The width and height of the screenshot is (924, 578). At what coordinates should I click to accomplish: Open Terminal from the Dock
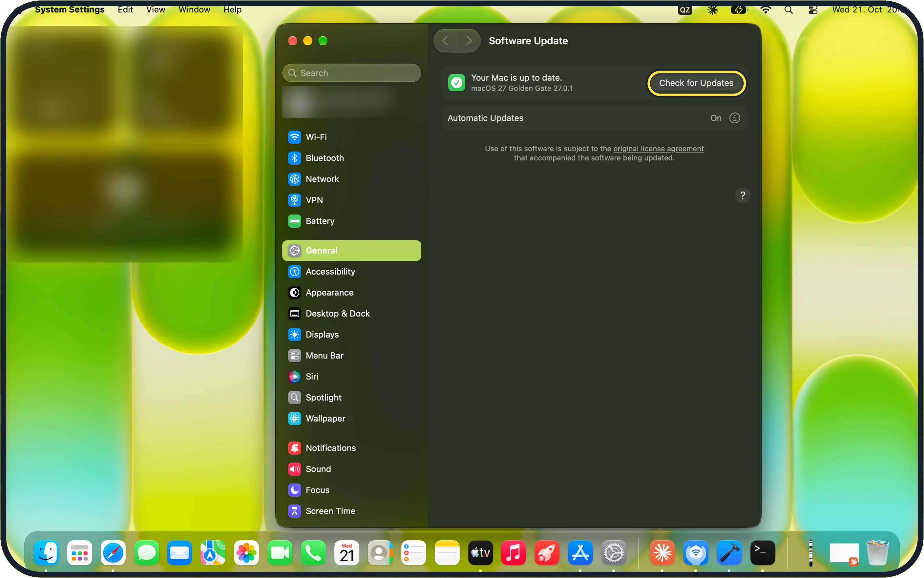click(762, 552)
